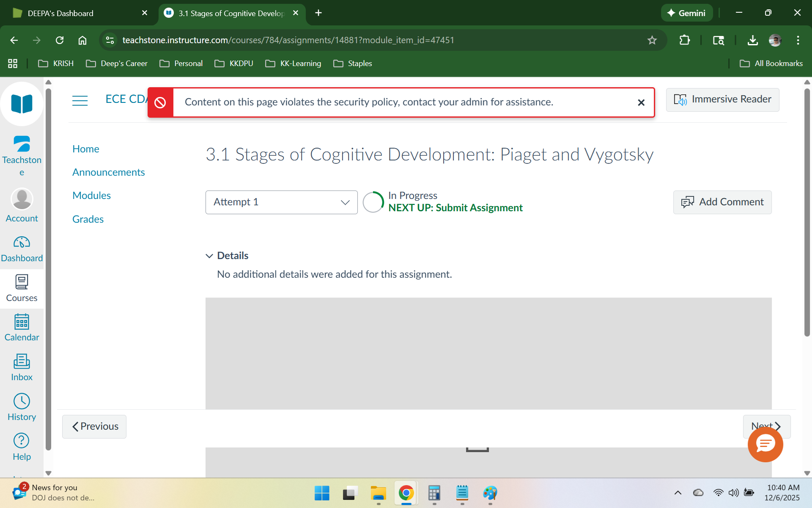Viewport: 812px width, 508px height.
Task: Click the page vertical scrollbar thumb
Action: (807, 212)
